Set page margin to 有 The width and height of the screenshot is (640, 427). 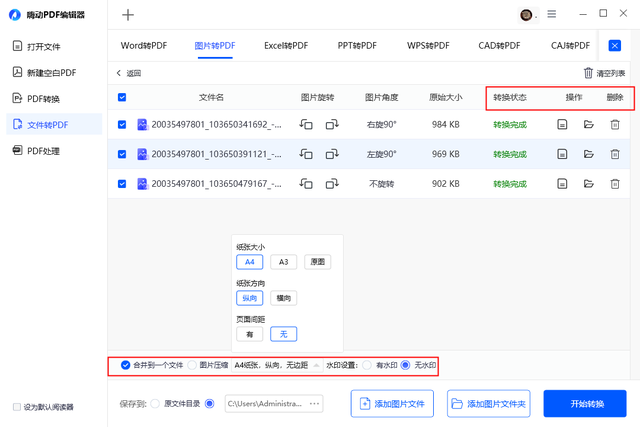(249, 334)
